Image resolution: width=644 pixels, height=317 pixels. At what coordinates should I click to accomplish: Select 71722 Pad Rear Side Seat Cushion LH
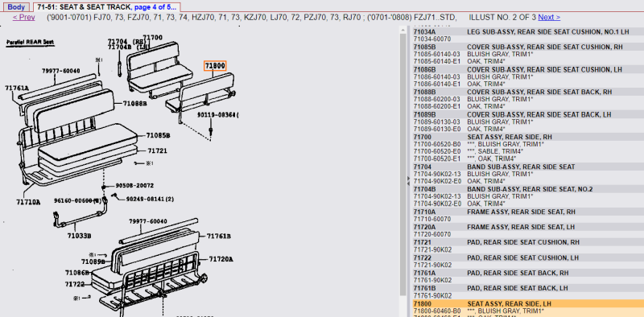coord(528,258)
